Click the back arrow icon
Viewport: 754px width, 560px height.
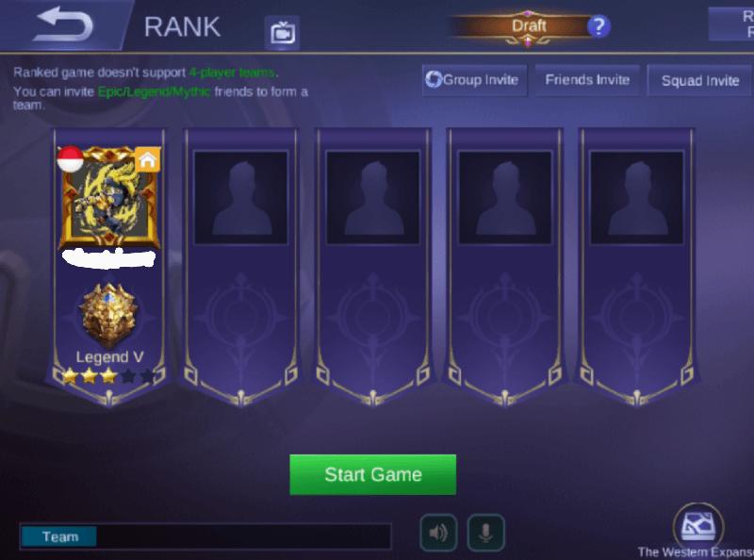point(62,25)
